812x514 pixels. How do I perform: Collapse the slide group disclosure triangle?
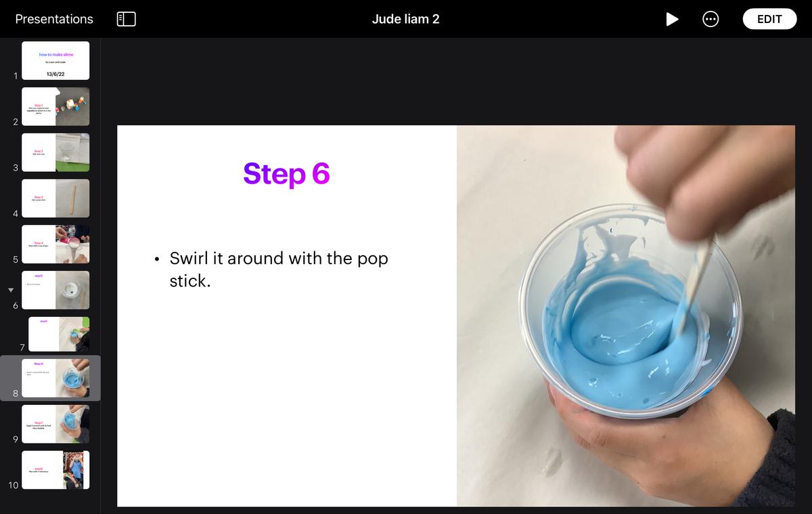click(x=10, y=290)
